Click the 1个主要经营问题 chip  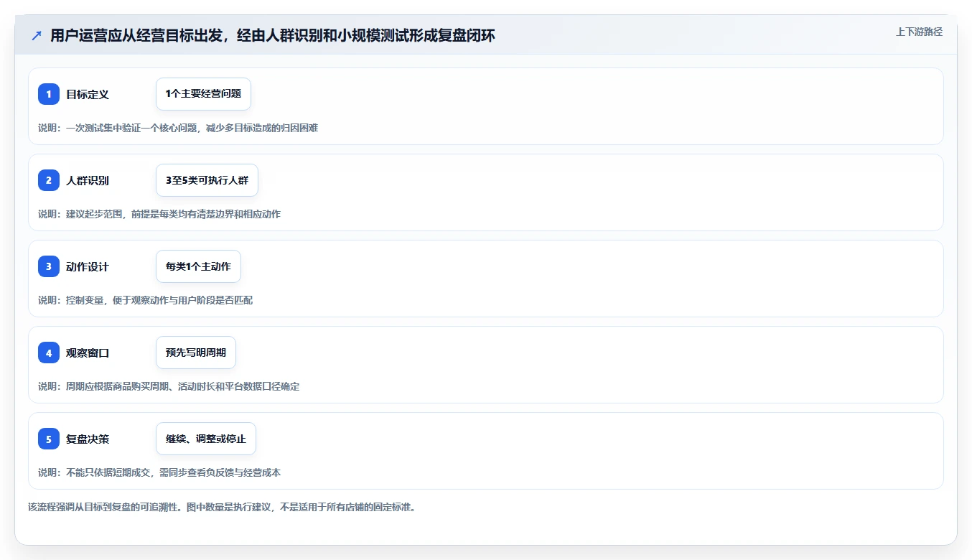(x=203, y=94)
